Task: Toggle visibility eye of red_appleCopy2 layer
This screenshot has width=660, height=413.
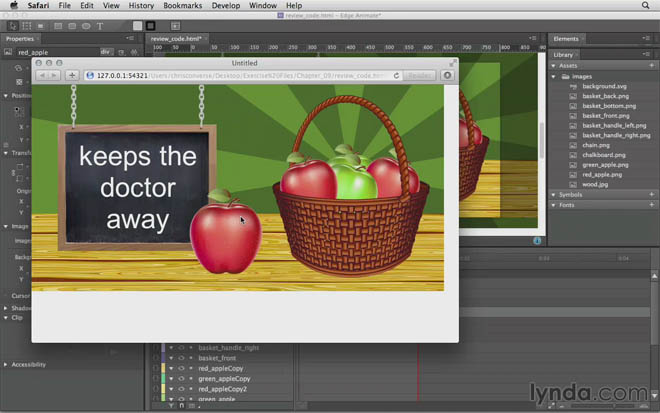Action: [181, 389]
